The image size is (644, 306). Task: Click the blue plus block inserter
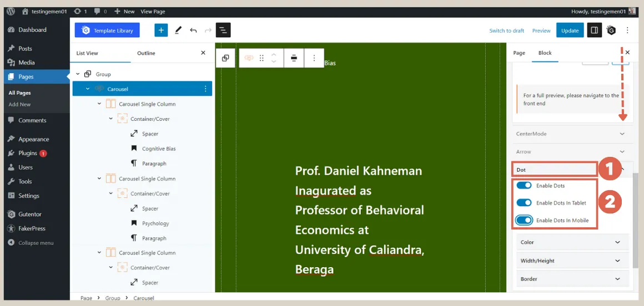(161, 30)
